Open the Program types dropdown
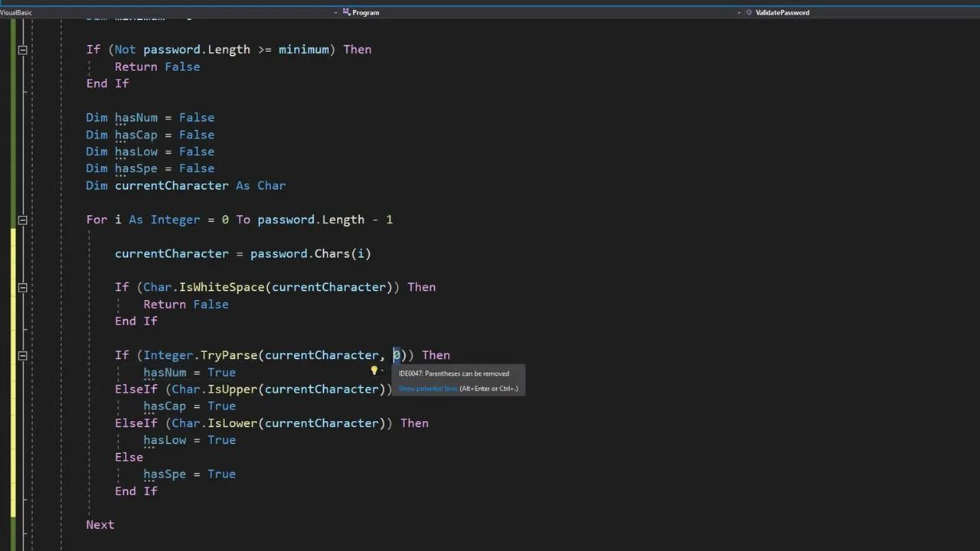 (335, 12)
